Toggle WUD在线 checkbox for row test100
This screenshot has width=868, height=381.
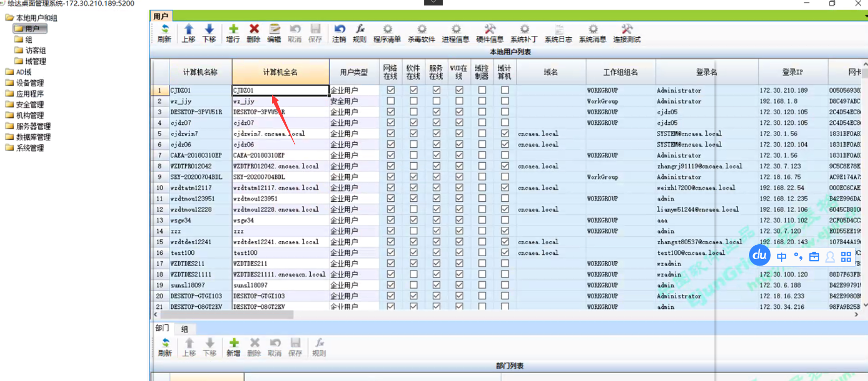click(459, 253)
